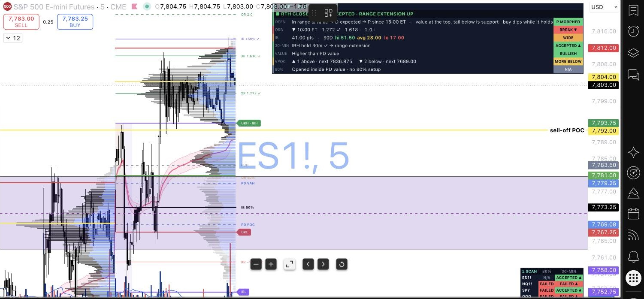Click the pink flag next to CME
Image resolution: width=644 pixels, height=299 pixels.
point(134,7)
